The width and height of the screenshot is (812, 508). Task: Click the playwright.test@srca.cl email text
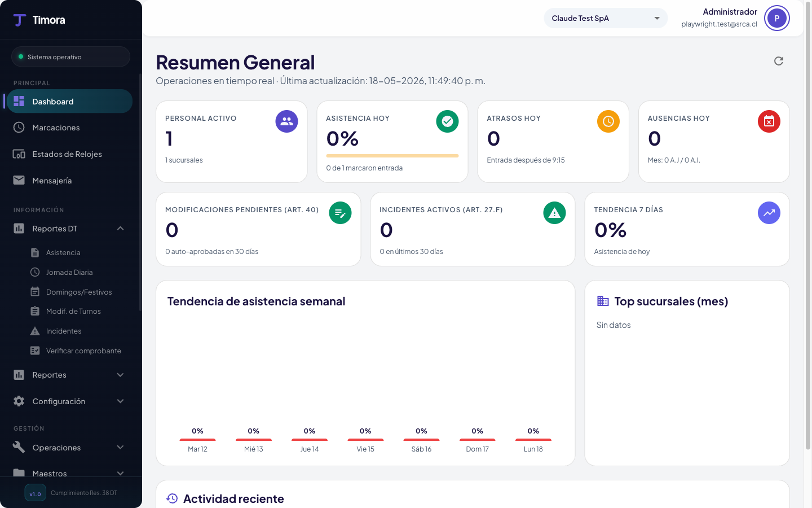click(x=719, y=24)
